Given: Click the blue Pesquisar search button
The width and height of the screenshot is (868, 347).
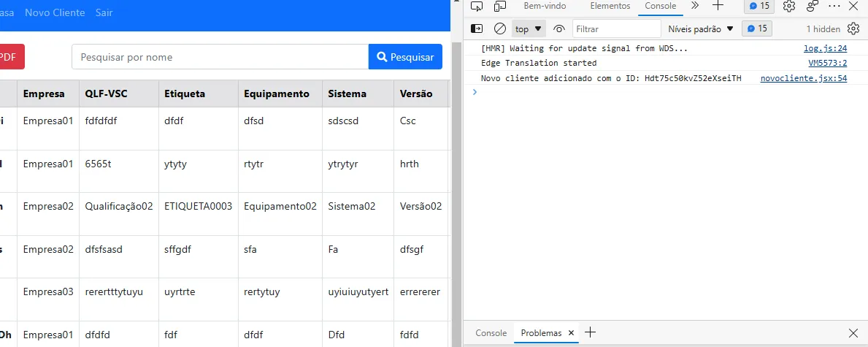Looking at the screenshot, I should 405,57.
